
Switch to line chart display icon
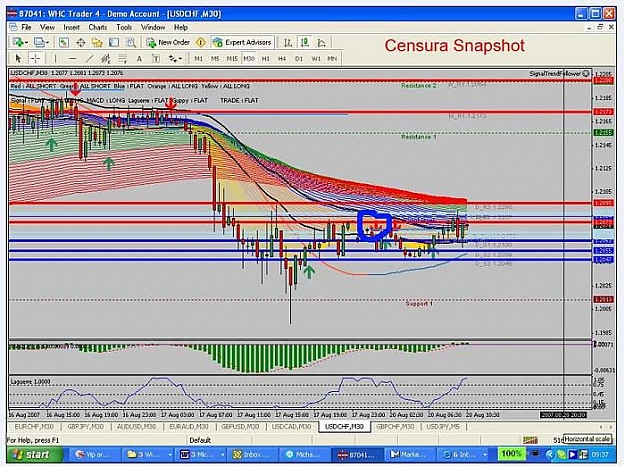tap(321, 42)
